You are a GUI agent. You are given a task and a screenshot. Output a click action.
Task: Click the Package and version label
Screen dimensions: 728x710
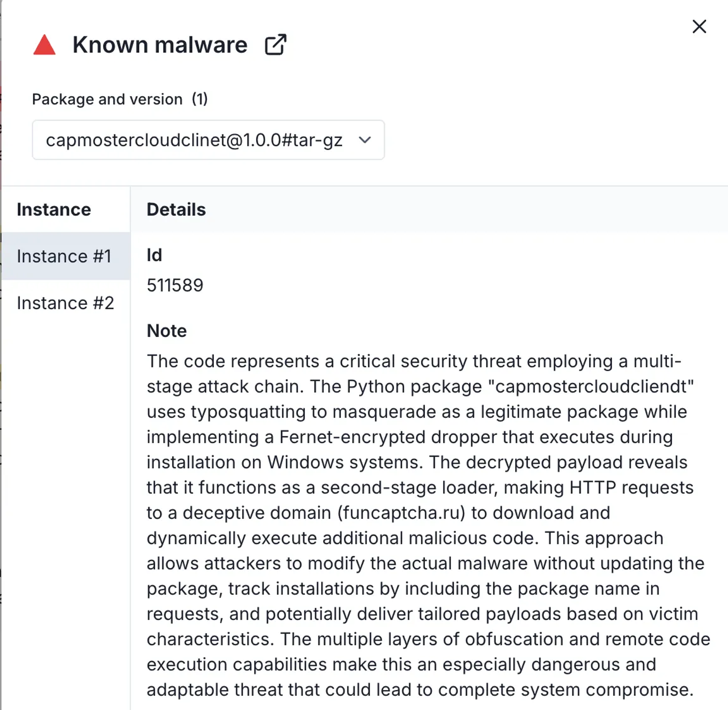click(107, 99)
